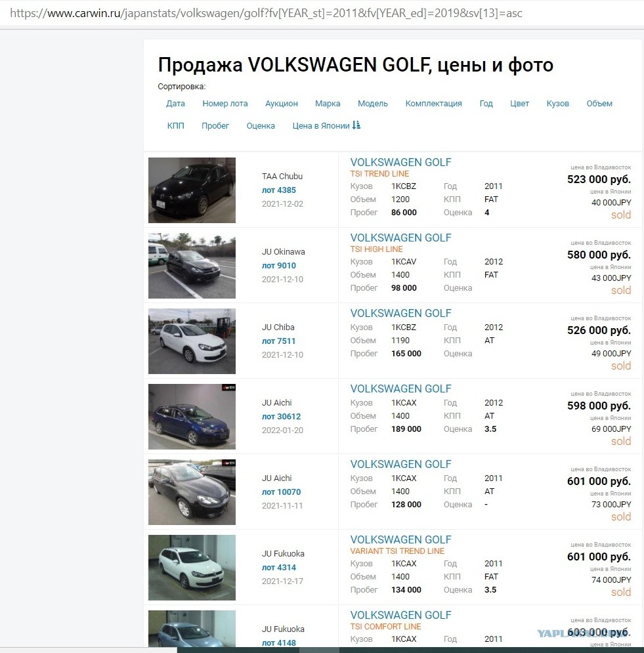The width and height of the screenshot is (644, 653).
Task: Open VOLKSWAGEN GOLF title above TSI COMFORT LINE
Action: 400,615
